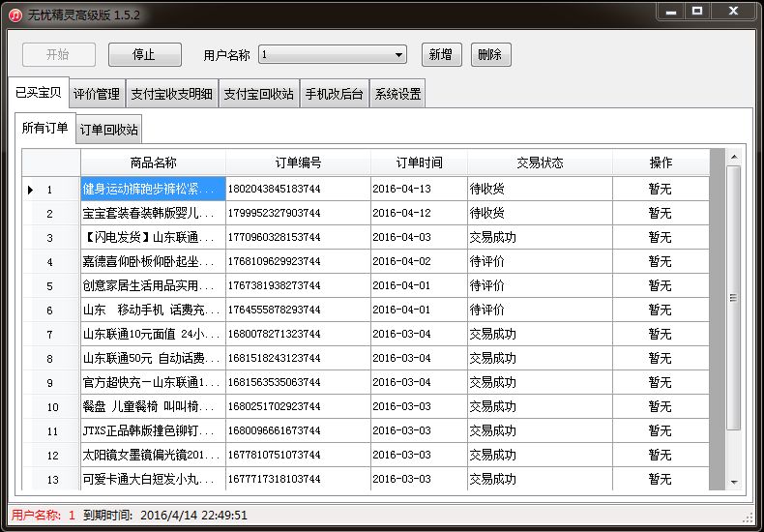
Task: Click the 操作 column header
Action: tap(661, 163)
